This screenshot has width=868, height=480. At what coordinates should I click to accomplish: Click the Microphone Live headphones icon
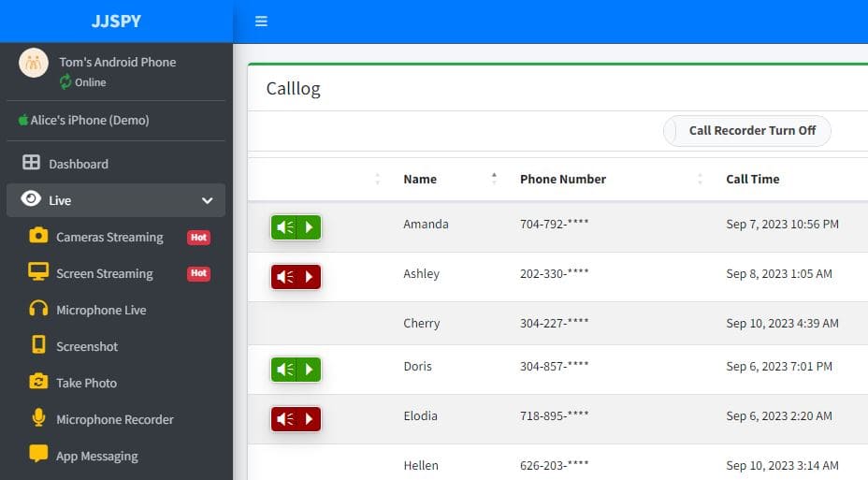(x=38, y=308)
